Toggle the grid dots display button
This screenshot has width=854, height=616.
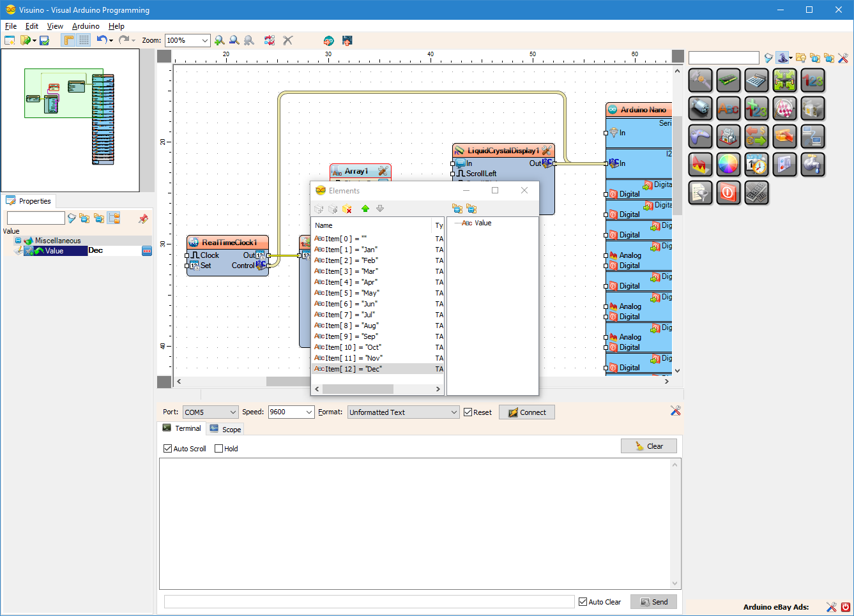(84, 40)
